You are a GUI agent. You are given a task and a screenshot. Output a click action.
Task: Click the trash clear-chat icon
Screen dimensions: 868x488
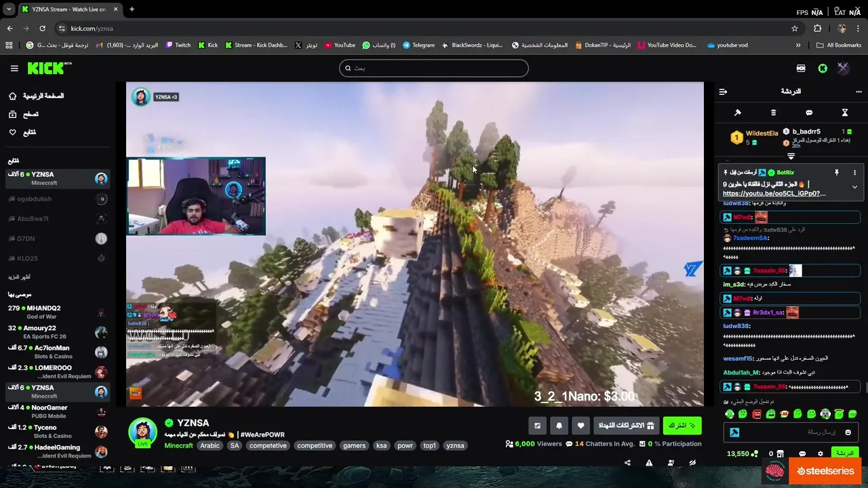click(773, 113)
